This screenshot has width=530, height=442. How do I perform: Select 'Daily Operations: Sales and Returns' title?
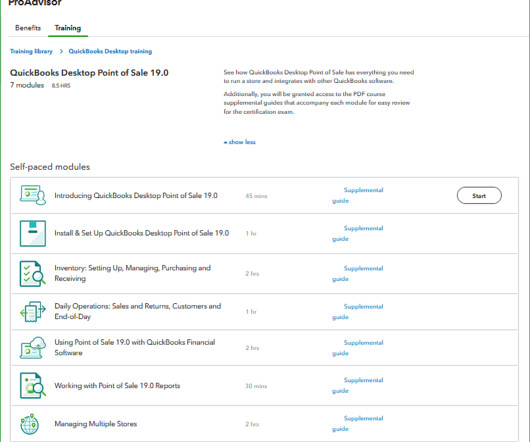coord(138,311)
